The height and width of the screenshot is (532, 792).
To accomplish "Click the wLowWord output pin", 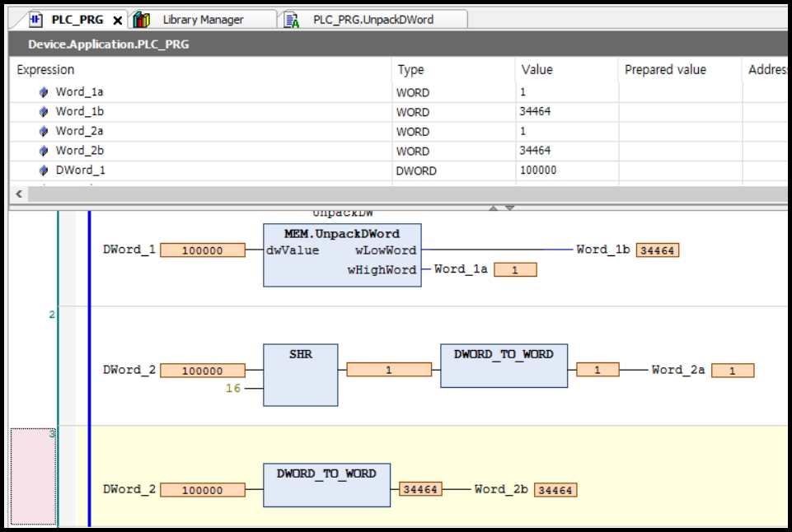I will 386,250.
